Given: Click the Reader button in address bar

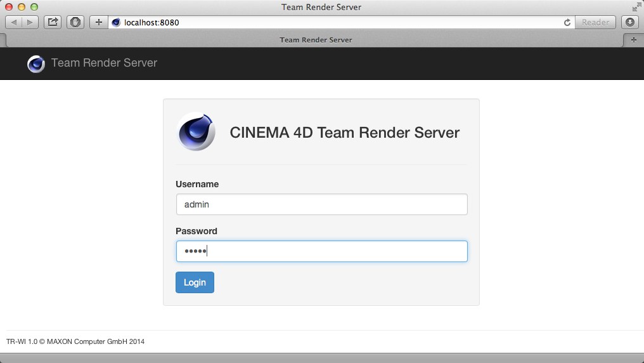Looking at the screenshot, I should point(595,22).
